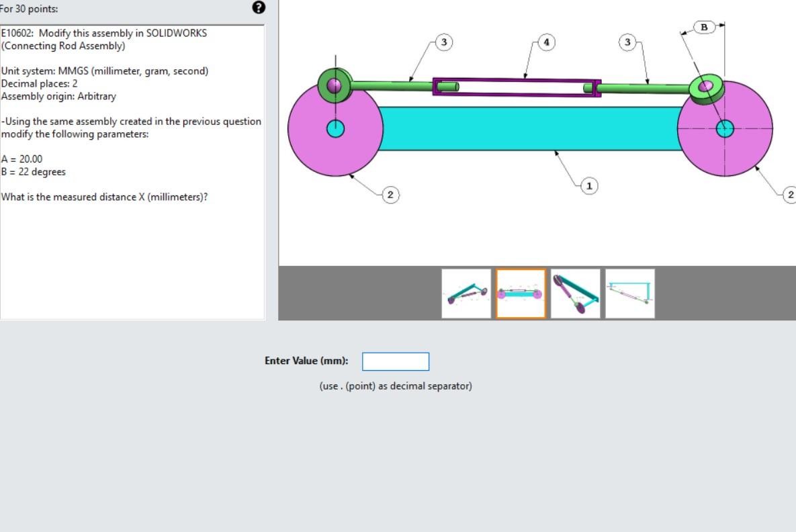Screen dimensions: 796x532
Task: Click inside the Enter Value input box
Action: [395, 361]
